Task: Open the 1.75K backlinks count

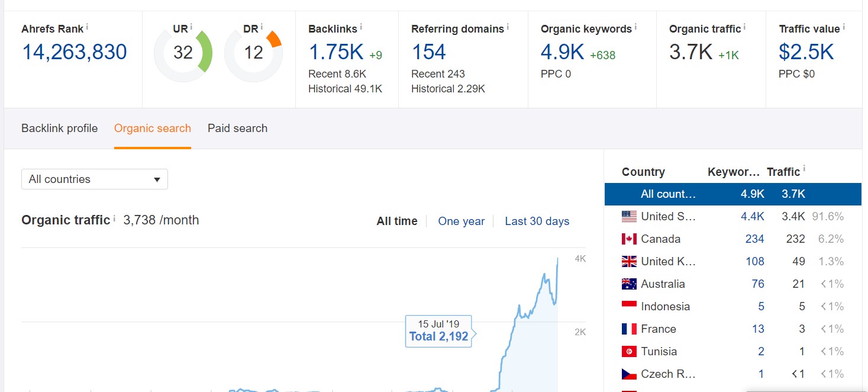Action: [336, 52]
